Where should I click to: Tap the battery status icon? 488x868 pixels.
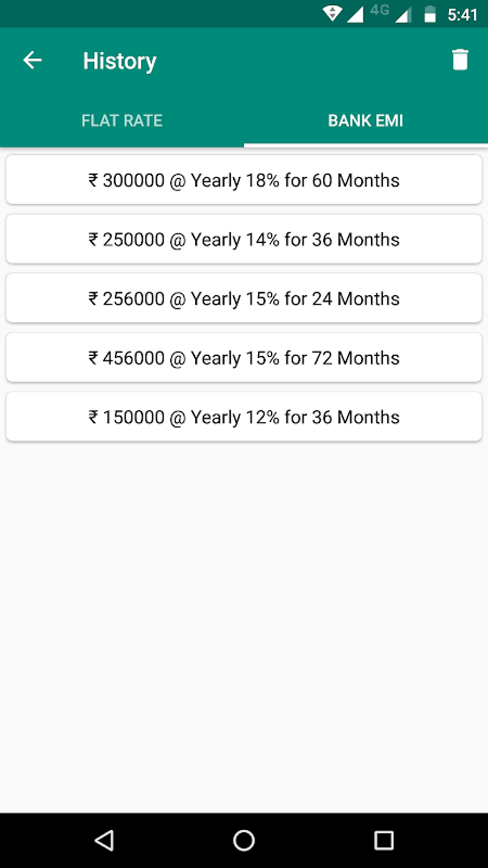point(430,14)
